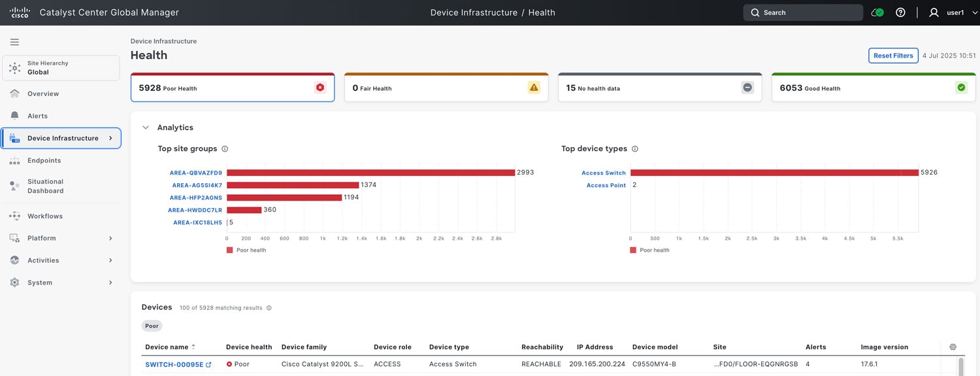Click the Access Switch device type link
The image size is (980, 376).
coord(604,173)
